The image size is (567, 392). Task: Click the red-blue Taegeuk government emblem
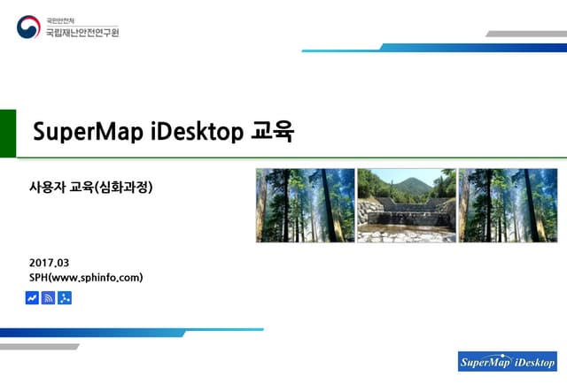[28, 27]
